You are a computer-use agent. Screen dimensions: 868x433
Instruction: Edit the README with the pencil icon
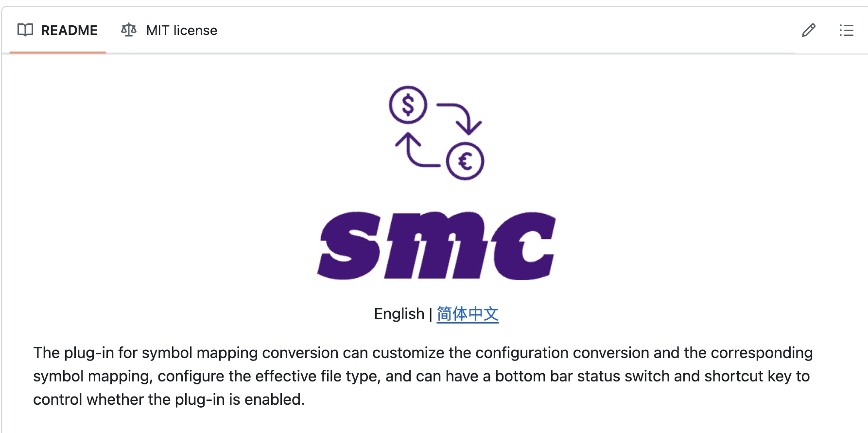click(809, 30)
